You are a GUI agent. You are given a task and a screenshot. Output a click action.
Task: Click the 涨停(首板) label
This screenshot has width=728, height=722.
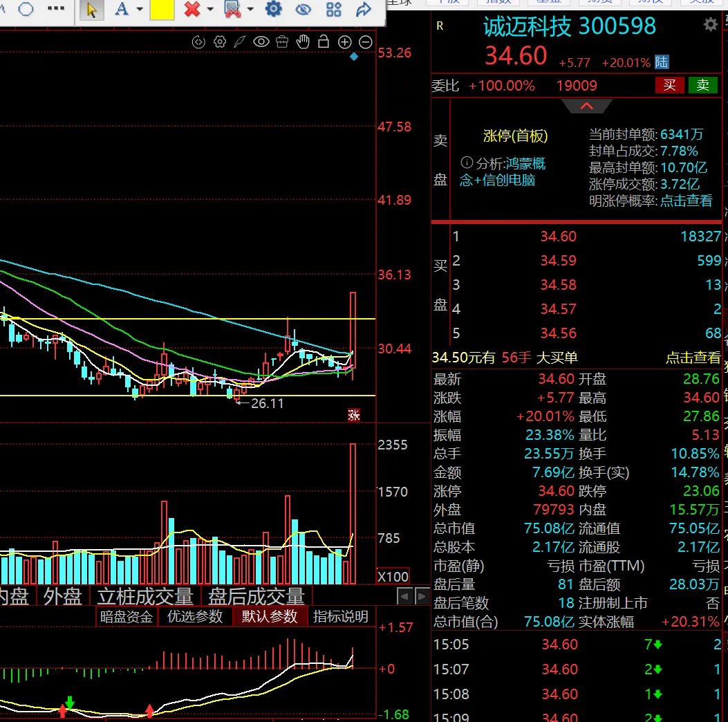[515, 136]
